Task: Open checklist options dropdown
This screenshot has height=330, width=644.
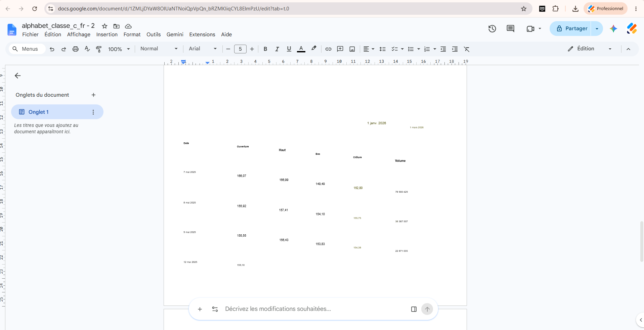Action: coord(402,49)
